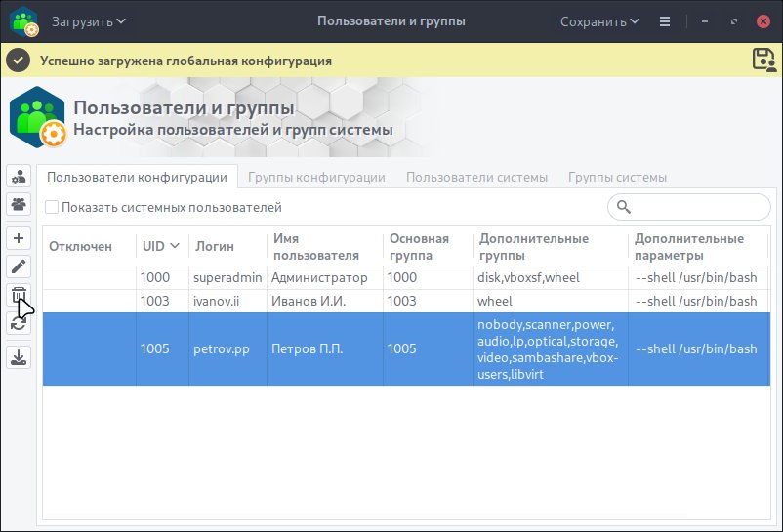Viewport: 783px width, 532px height.
Task: Focus the search input field
Action: click(x=689, y=207)
